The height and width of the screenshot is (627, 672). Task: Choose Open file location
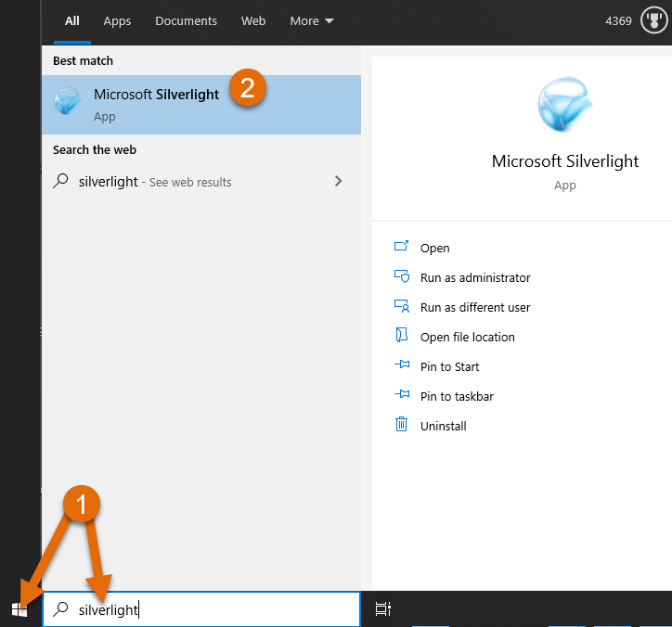[467, 337]
